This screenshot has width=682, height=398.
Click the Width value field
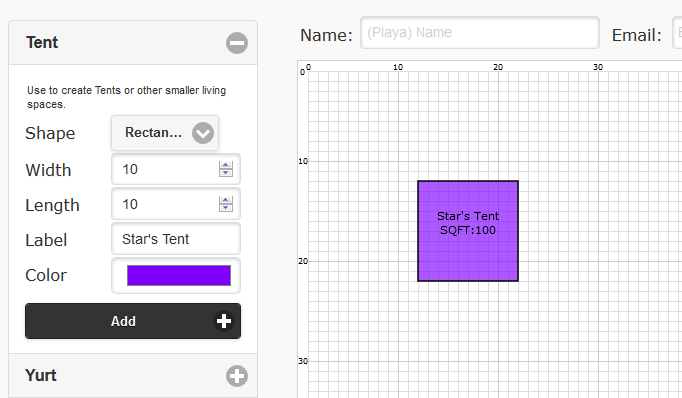[176, 169]
